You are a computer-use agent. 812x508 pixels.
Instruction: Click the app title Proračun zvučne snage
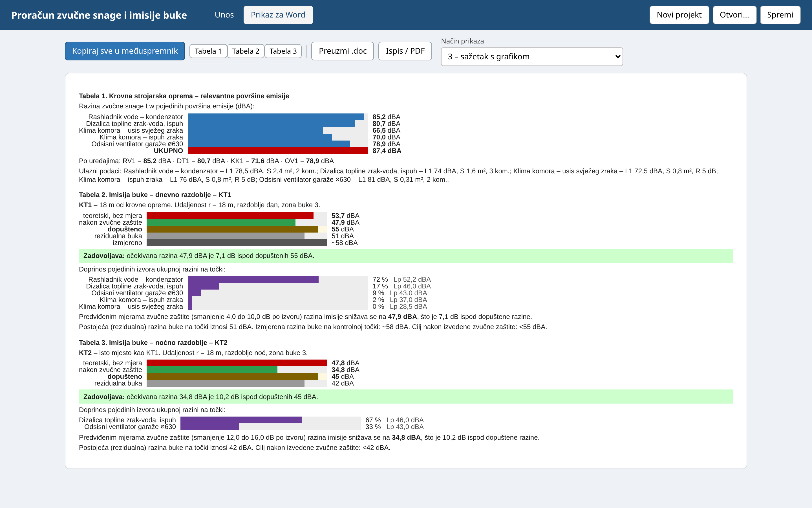[x=99, y=15]
